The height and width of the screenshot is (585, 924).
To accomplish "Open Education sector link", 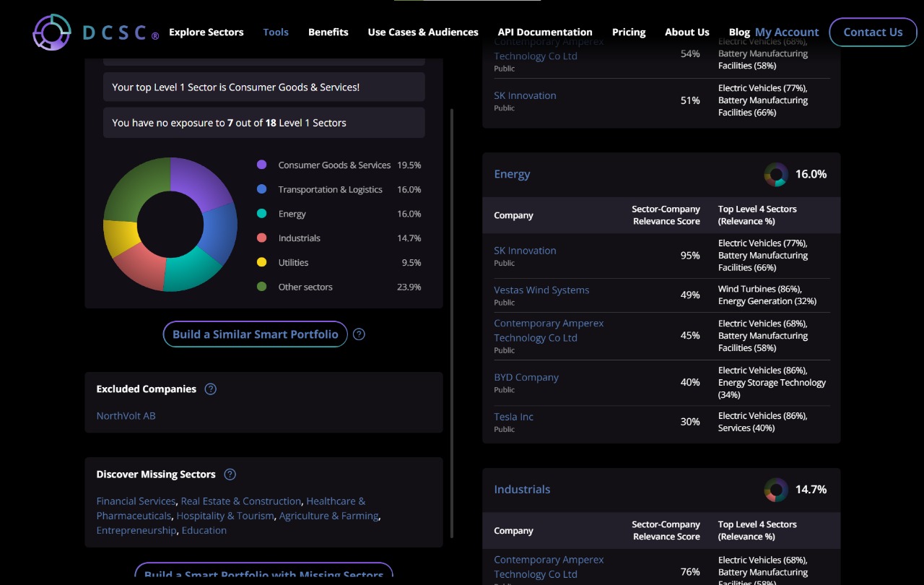I will tap(204, 530).
